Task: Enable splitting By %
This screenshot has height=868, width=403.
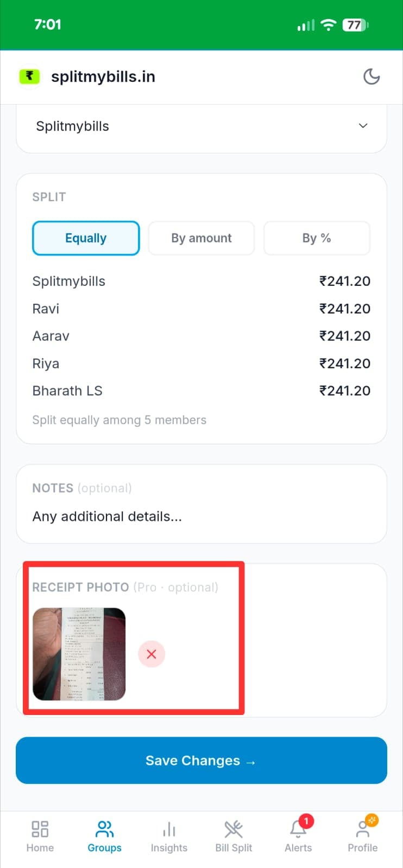Action: 317,238
